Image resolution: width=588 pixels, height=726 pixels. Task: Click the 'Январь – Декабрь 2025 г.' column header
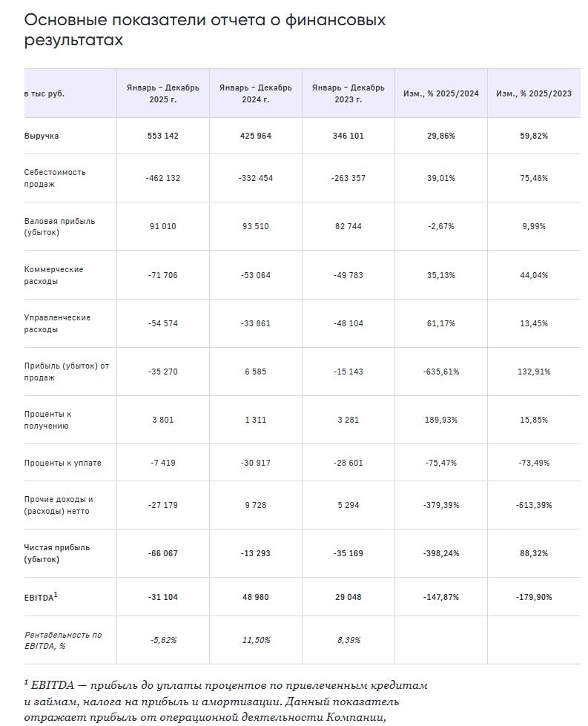pos(163,93)
